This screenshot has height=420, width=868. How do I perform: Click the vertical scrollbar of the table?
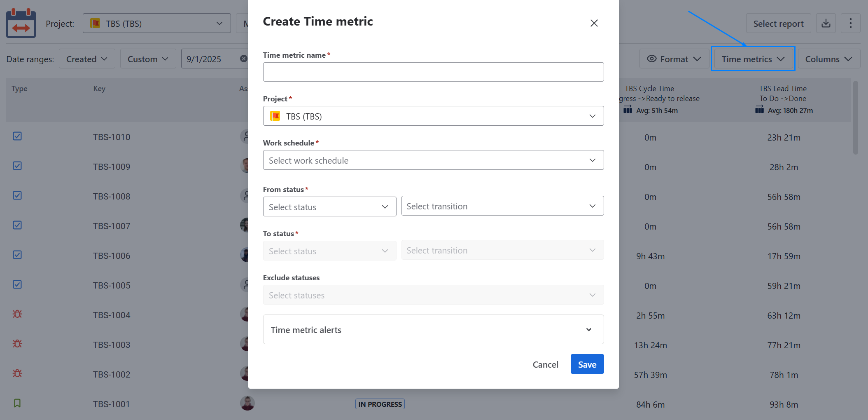(x=855, y=118)
